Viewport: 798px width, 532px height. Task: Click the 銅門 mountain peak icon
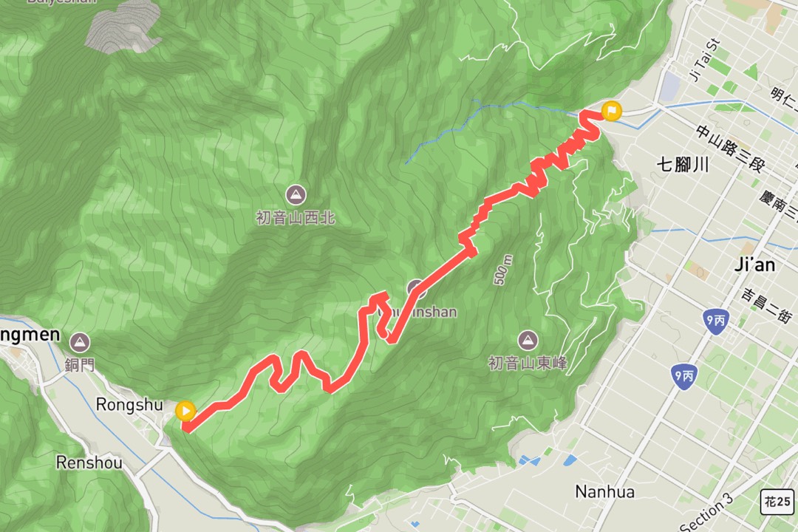[x=79, y=343]
